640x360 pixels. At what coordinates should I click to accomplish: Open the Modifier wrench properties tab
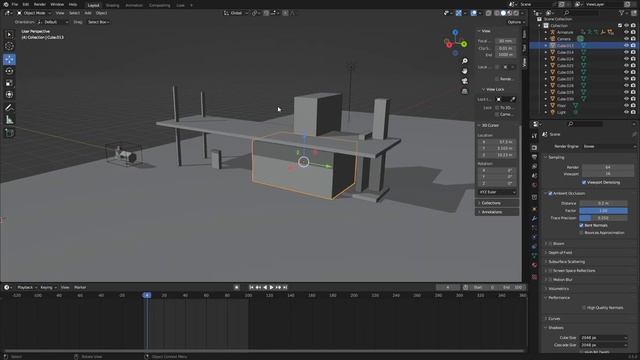point(534,219)
